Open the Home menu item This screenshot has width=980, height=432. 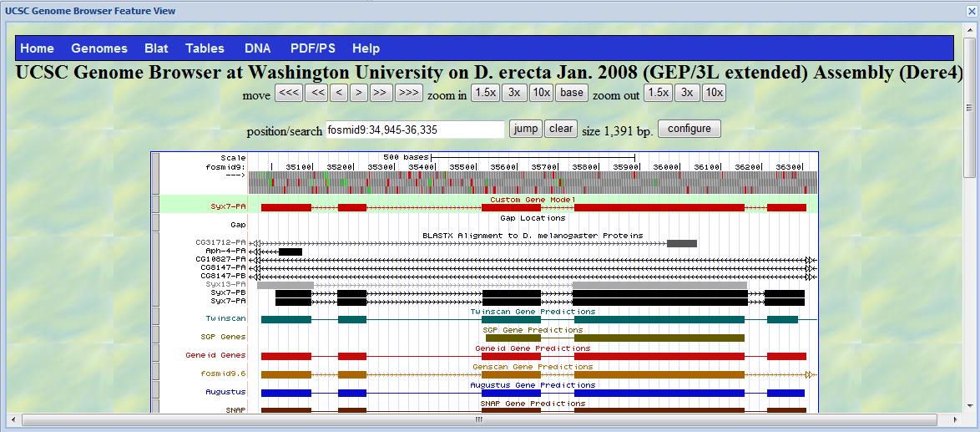click(38, 48)
